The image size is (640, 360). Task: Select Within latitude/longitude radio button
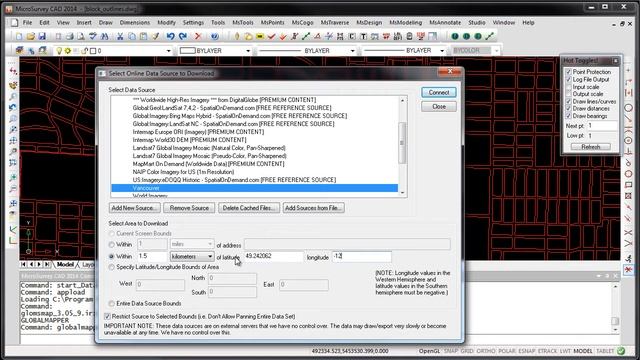click(x=111, y=256)
